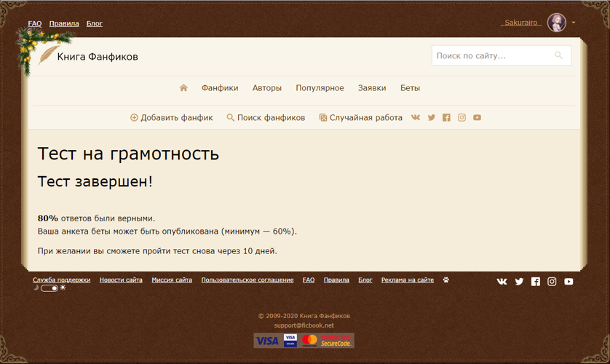Click Поиск фанфиков link
The height and width of the screenshot is (364, 610).
(x=266, y=117)
